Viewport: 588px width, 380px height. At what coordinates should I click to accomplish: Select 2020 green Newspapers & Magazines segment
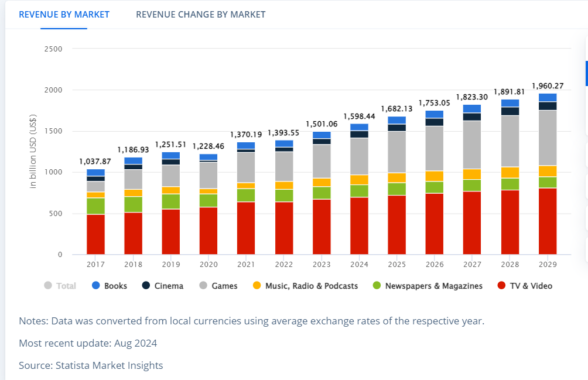point(208,200)
